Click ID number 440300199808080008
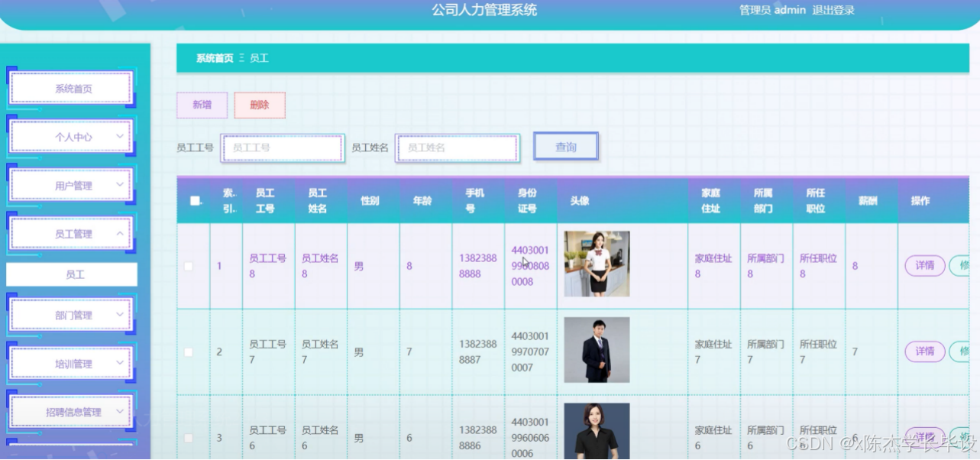Viewport: 980px width, 460px height. [530, 266]
